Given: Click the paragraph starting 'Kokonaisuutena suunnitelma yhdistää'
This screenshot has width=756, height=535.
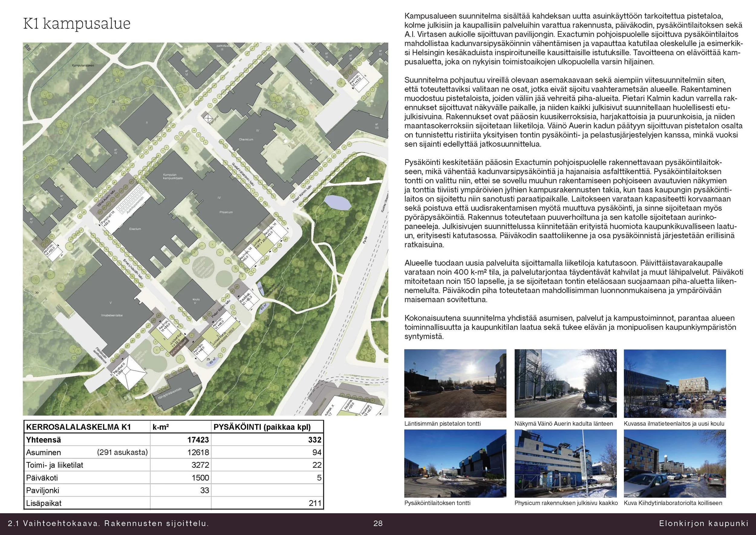Looking at the screenshot, I should click(570, 327).
